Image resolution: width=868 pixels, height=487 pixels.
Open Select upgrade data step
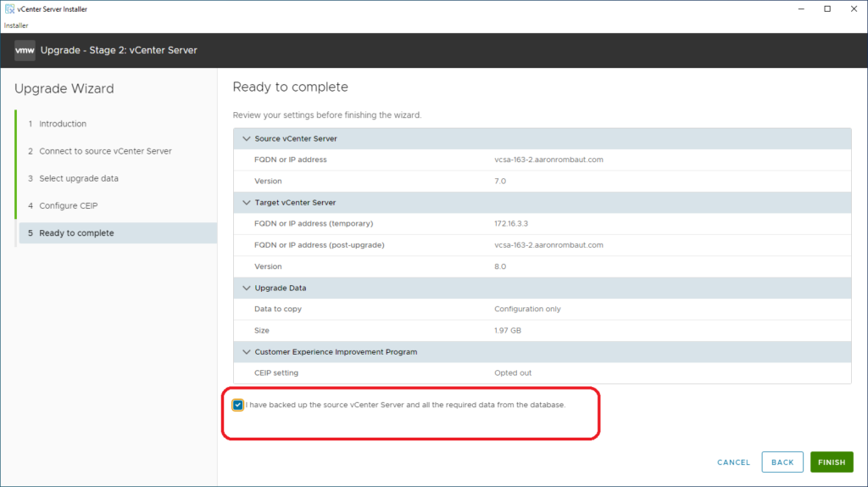78,178
